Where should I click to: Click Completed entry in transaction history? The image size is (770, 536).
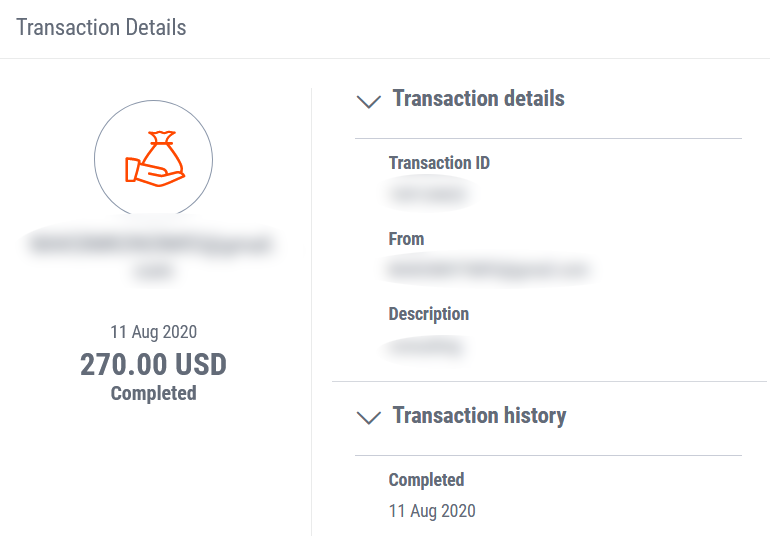click(x=426, y=480)
